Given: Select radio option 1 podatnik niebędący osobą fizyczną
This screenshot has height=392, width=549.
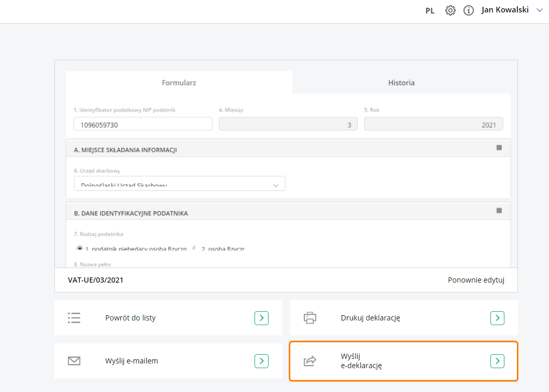Looking at the screenshot, I should point(80,249).
